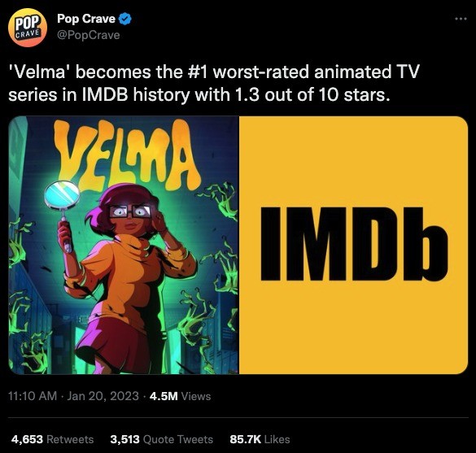The width and height of the screenshot is (476, 453).
Task: Click the Pop Crave display name
Action: point(86,19)
